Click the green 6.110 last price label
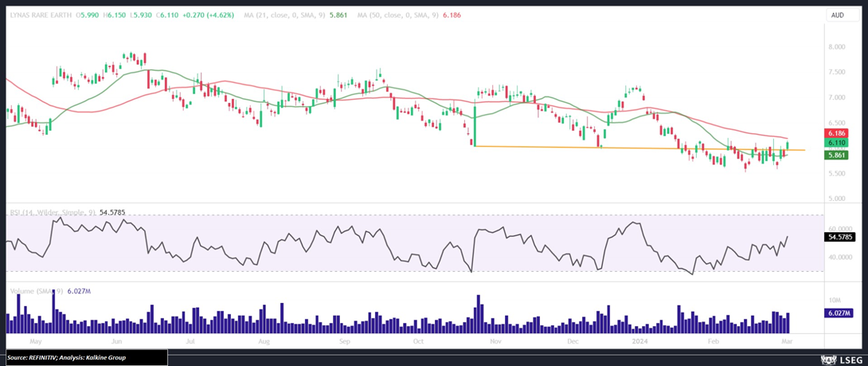This screenshot has height=366, width=868. click(835, 143)
